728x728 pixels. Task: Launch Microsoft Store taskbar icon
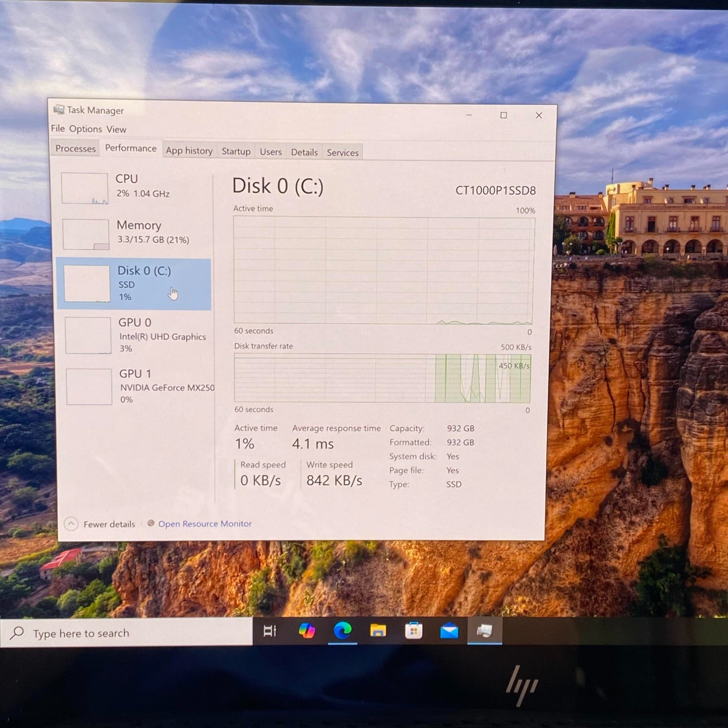click(x=414, y=630)
